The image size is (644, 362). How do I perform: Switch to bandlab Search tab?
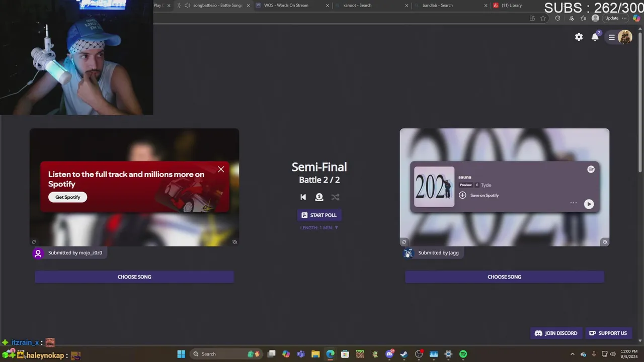pos(450,5)
